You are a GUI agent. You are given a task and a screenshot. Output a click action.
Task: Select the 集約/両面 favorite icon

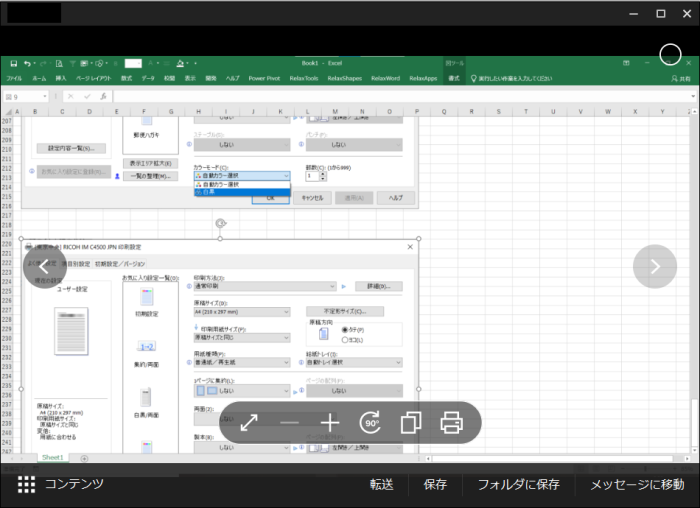pos(146,347)
